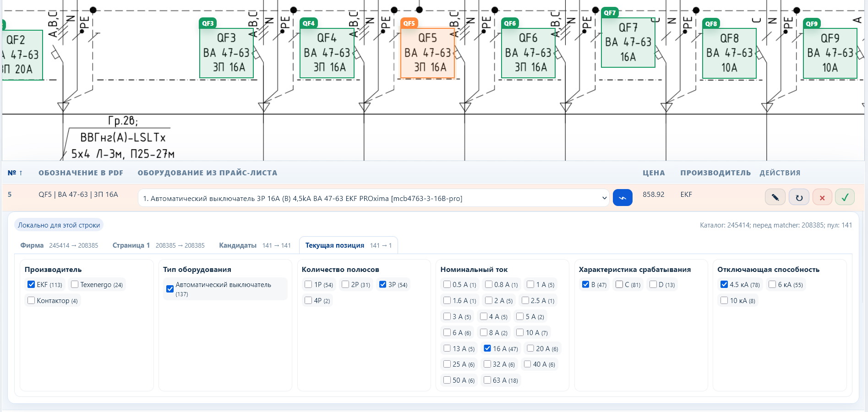Click the green checkmark confirm icon

click(x=845, y=197)
